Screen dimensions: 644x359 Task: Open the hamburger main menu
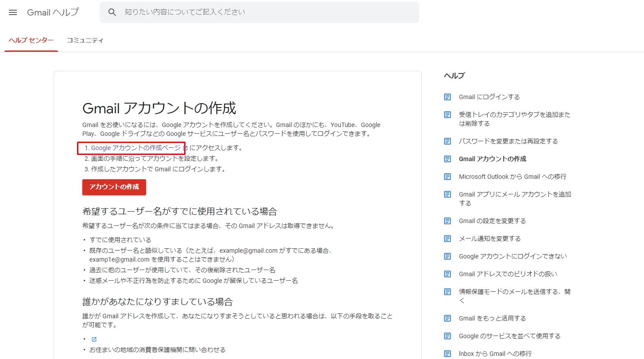pos(13,12)
